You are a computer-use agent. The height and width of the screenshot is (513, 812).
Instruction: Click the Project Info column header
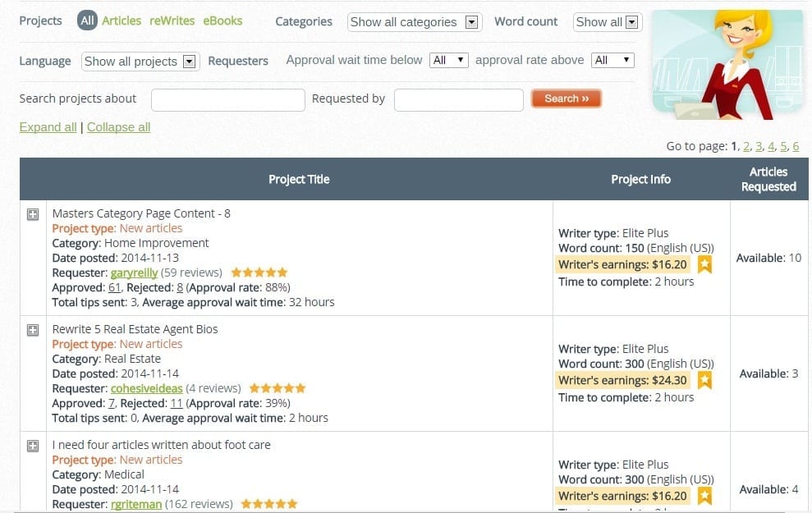[x=641, y=179]
